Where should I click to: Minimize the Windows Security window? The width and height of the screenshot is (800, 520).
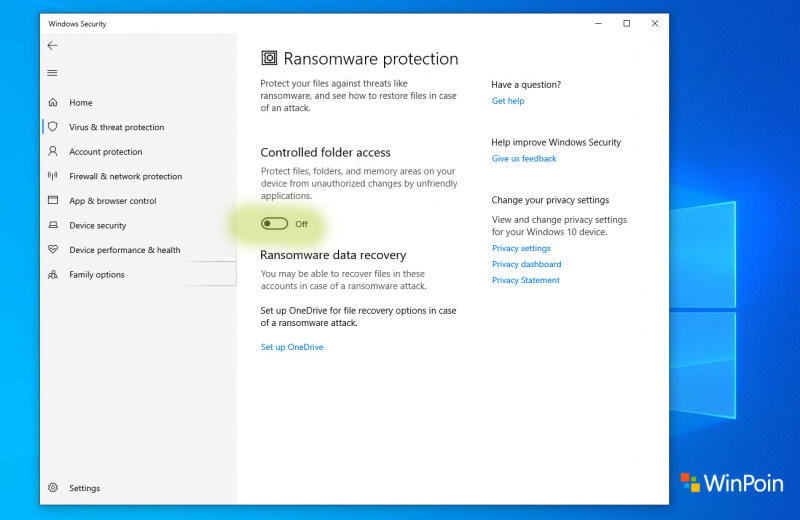click(x=598, y=23)
